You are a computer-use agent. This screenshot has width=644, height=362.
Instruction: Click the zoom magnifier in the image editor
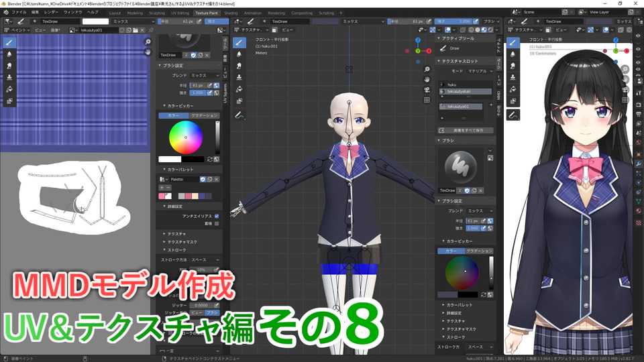(x=148, y=42)
